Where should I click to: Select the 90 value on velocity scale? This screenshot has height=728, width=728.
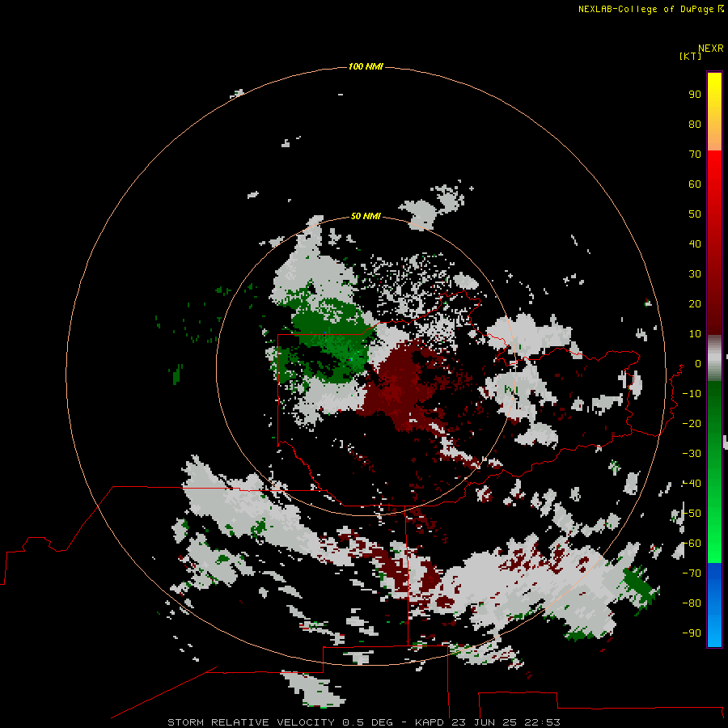point(695,95)
